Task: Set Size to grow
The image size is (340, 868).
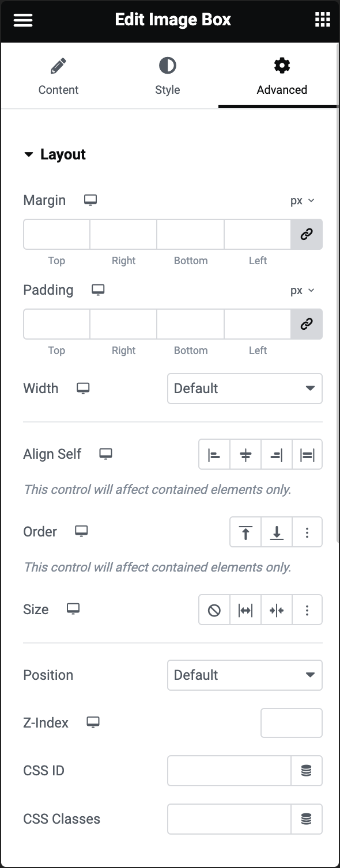Action: point(245,610)
